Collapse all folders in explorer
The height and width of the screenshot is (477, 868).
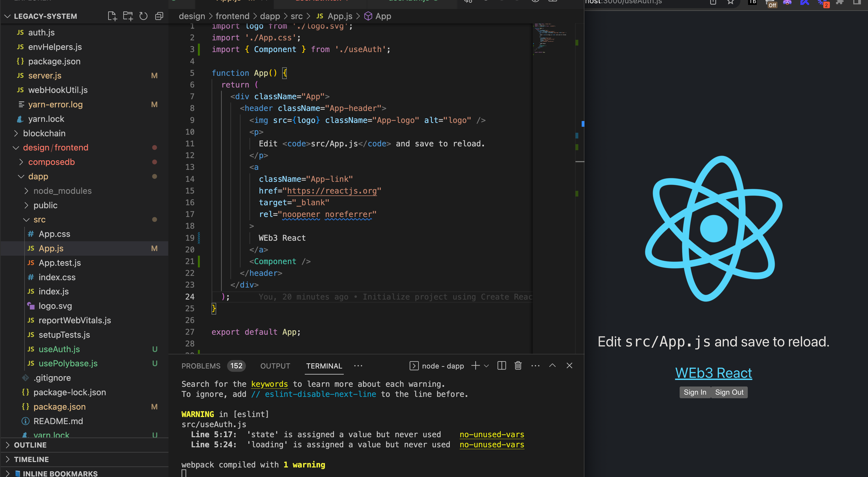(159, 16)
